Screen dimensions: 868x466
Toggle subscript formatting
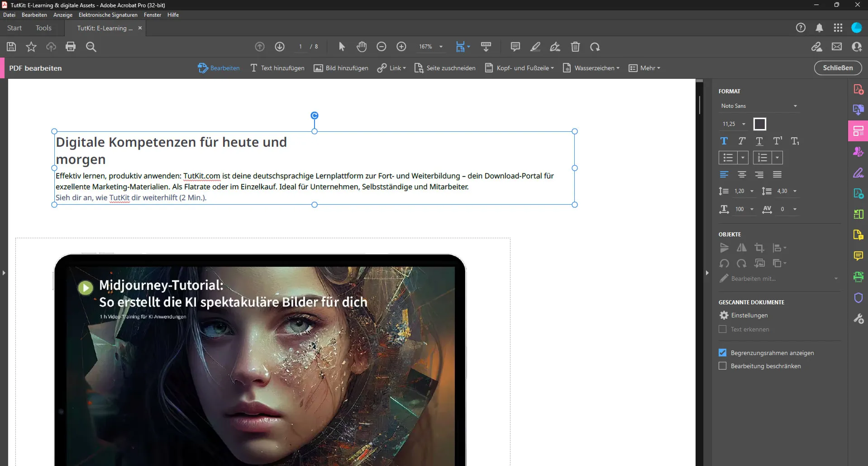pyautogui.click(x=795, y=141)
